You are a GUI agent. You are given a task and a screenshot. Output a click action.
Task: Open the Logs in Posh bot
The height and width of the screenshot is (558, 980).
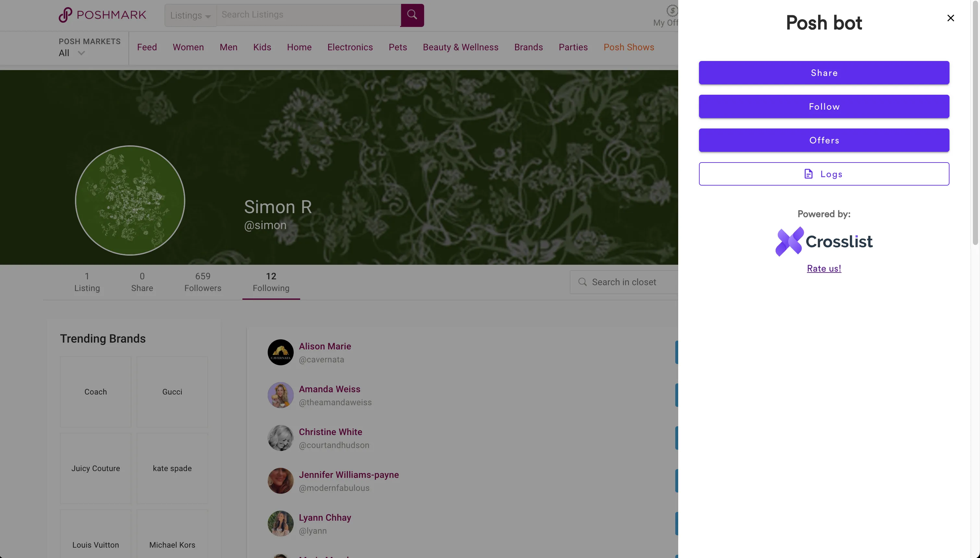(824, 174)
